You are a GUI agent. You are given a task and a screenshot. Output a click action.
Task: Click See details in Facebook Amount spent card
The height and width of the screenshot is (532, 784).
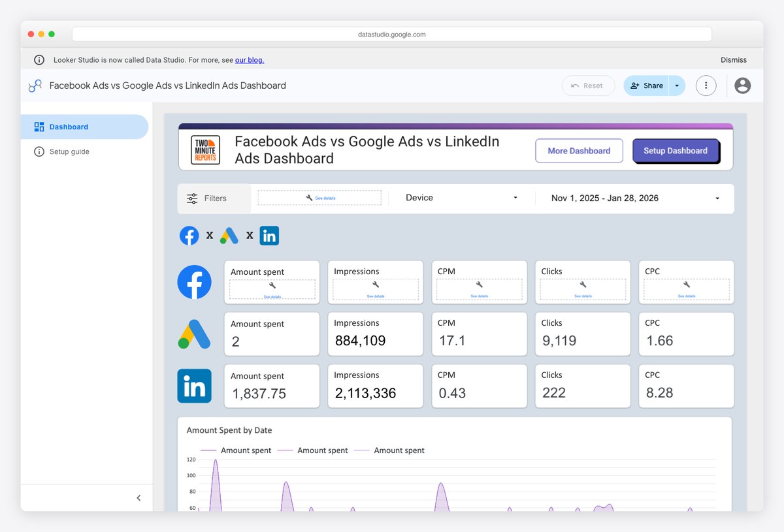pos(272,296)
